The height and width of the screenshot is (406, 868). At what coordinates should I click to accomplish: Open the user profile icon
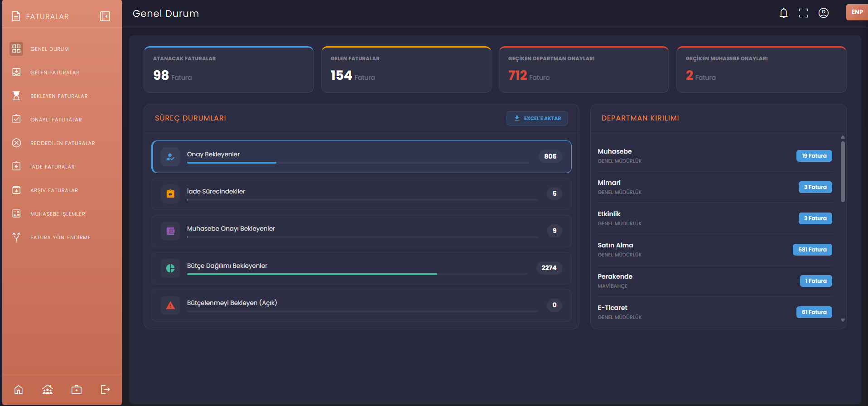[824, 13]
